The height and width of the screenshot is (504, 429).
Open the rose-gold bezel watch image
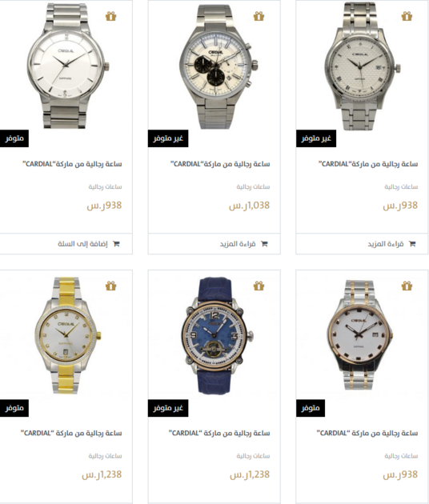click(359, 335)
